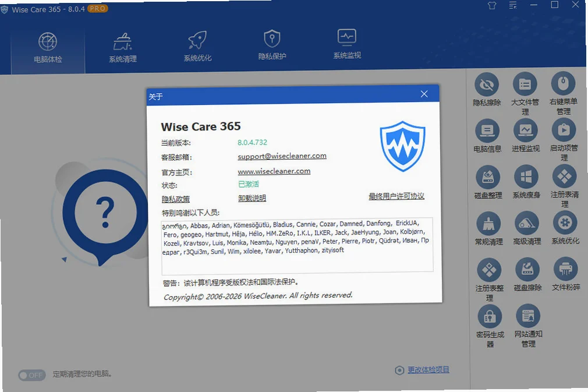
Task: Click the skin (shirt) icon in title bar
Action: pyautogui.click(x=492, y=6)
